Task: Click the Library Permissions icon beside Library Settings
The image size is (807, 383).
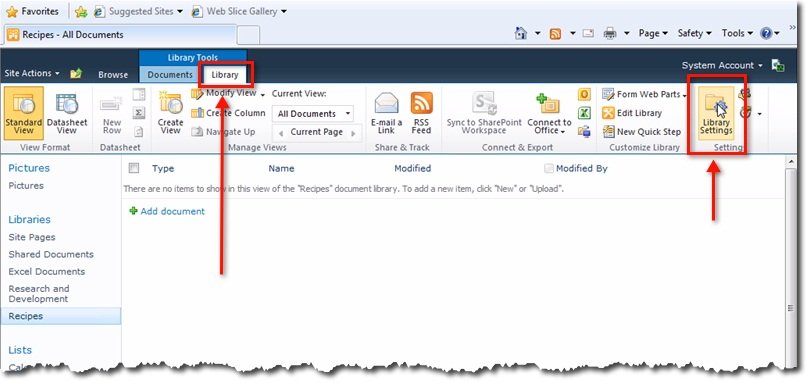Action: [x=745, y=94]
